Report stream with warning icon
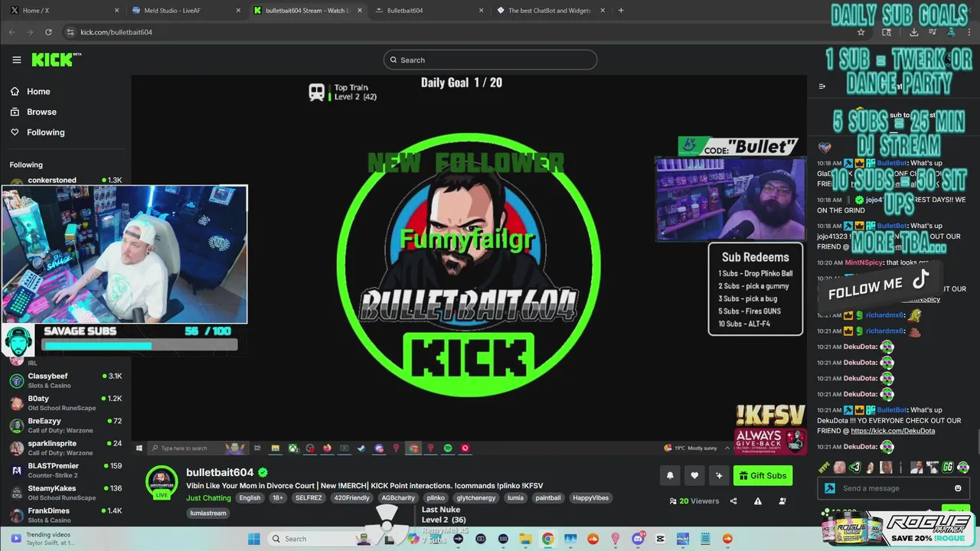 [x=758, y=501]
